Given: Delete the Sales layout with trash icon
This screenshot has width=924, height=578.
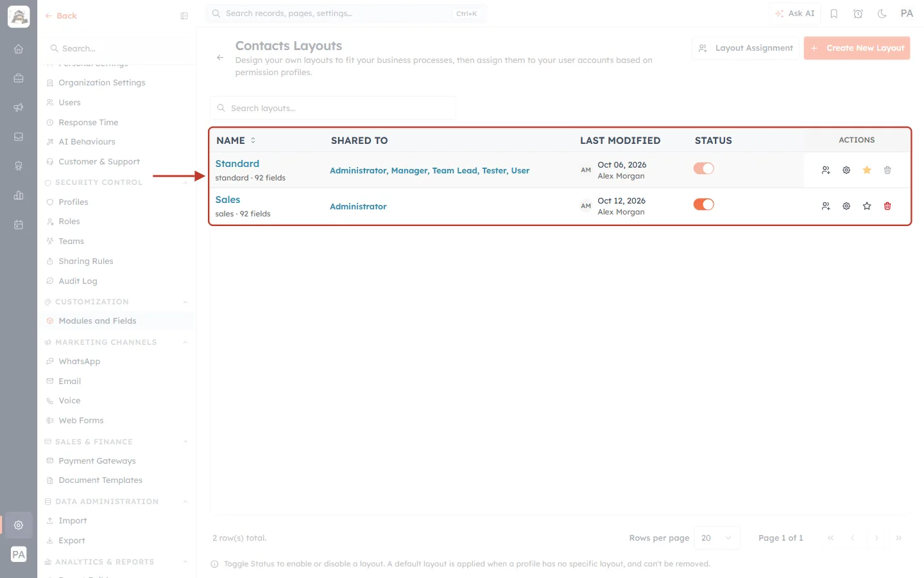Looking at the screenshot, I should (x=887, y=206).
